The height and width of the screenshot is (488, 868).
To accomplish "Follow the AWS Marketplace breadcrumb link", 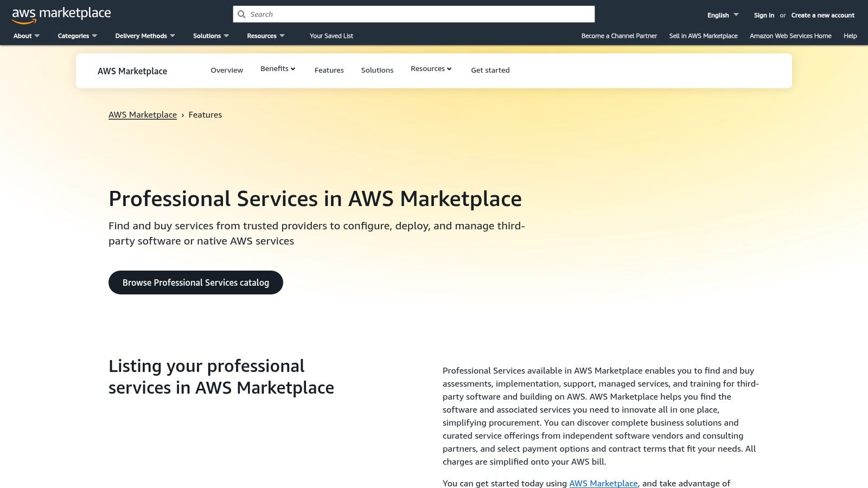I will 143,114.
